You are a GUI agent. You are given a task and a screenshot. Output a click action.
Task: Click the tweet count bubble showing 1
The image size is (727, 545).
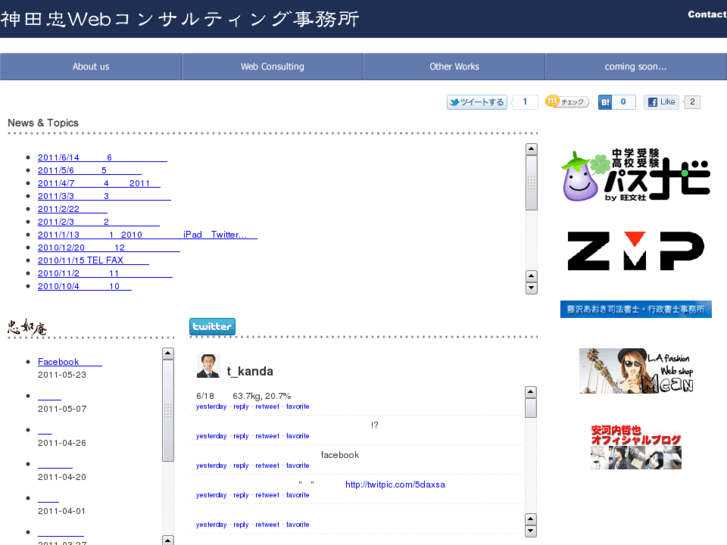525,102
